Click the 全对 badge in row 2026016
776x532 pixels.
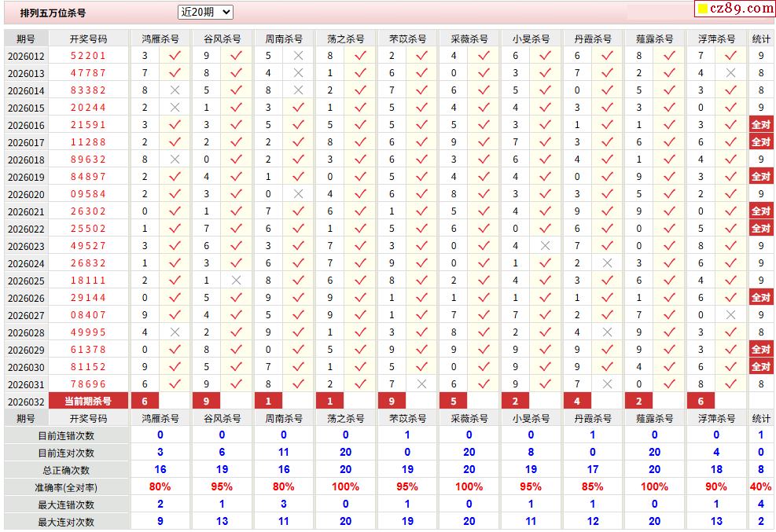(x=760, y=125)
